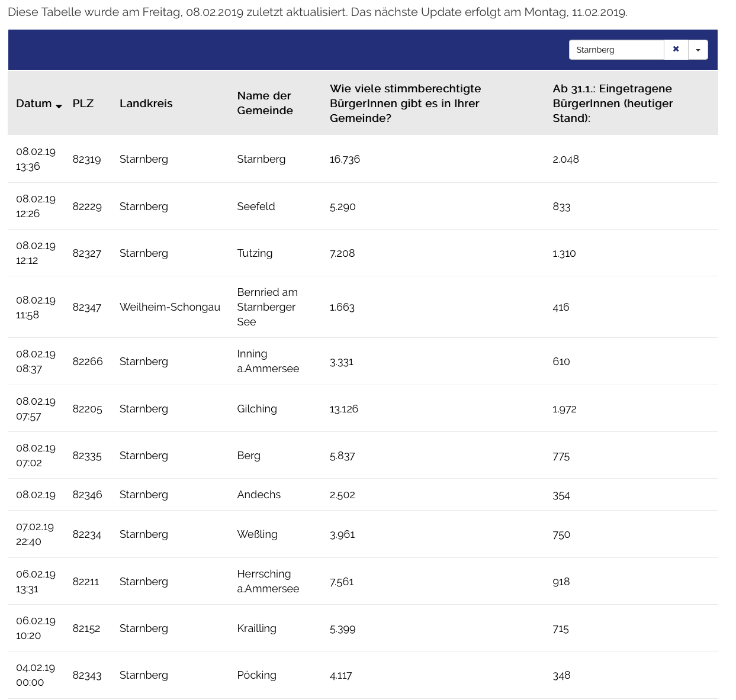Click the Andechs municipality name
This screenshot has height=700, width=736.
pyautogui.click(x=259, y=495)
